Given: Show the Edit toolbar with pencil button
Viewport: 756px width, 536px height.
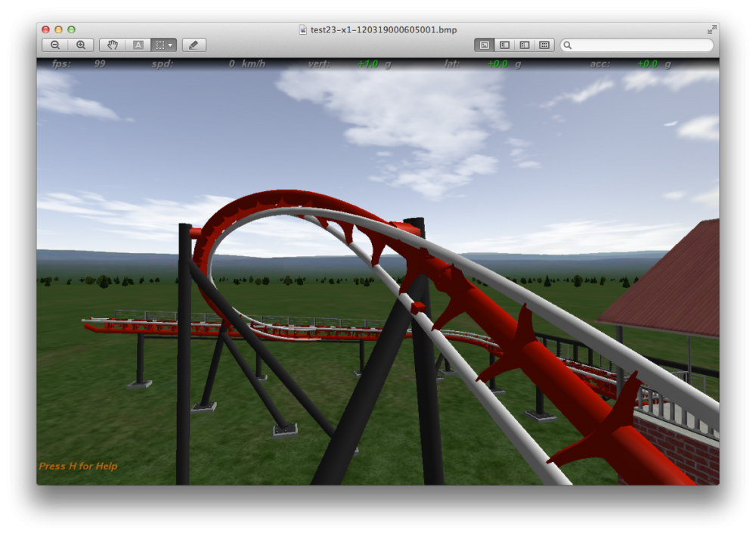Looking at the screenshot, I should (x=194, y=45).
